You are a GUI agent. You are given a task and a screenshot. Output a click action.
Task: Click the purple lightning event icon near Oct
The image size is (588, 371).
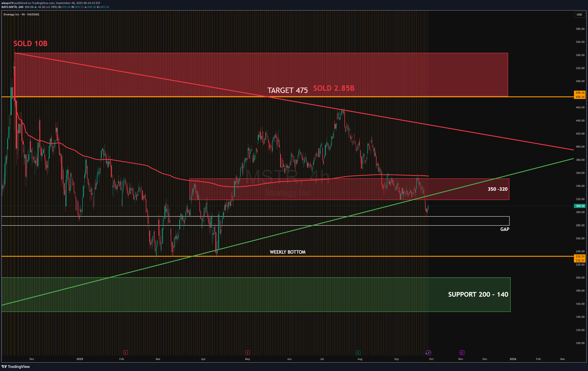coord(428,352)
